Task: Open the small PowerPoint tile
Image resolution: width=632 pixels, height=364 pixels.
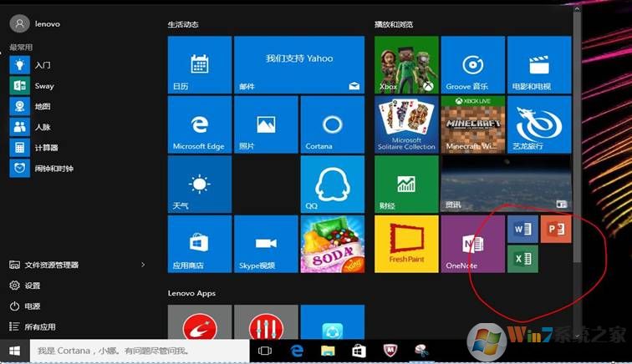Action: coord(555,229)
